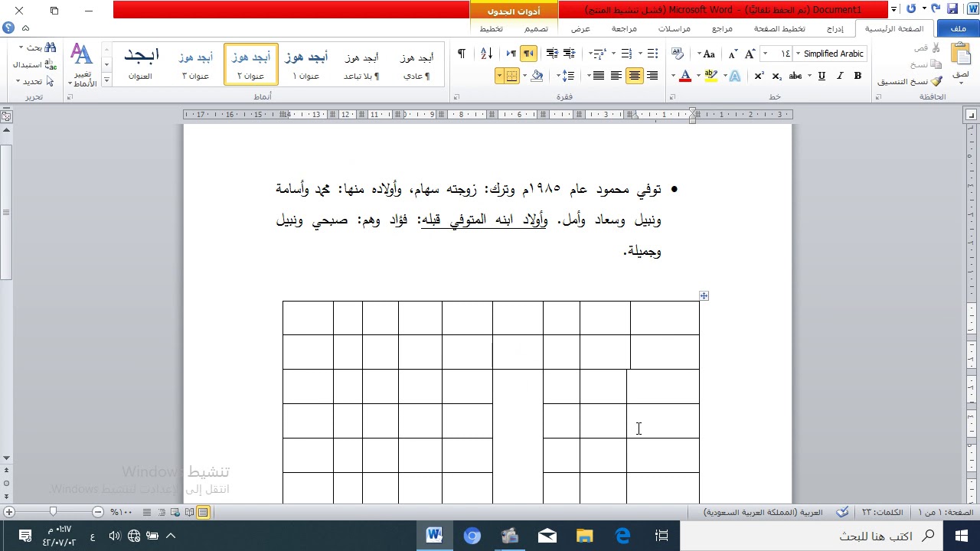Save the document using the floppy icon
Viewport: 980px width, 551px height.
952,9
